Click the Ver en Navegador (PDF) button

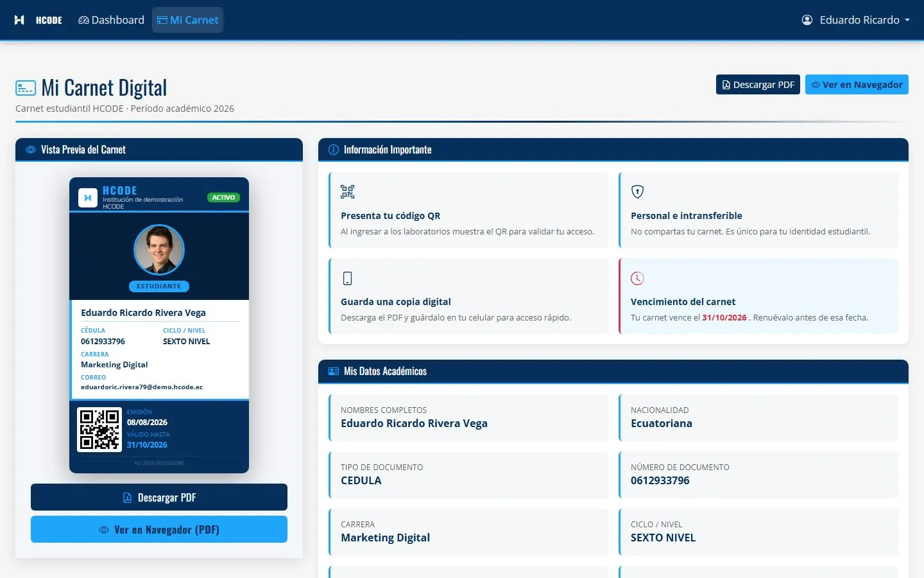pos(159,529)
